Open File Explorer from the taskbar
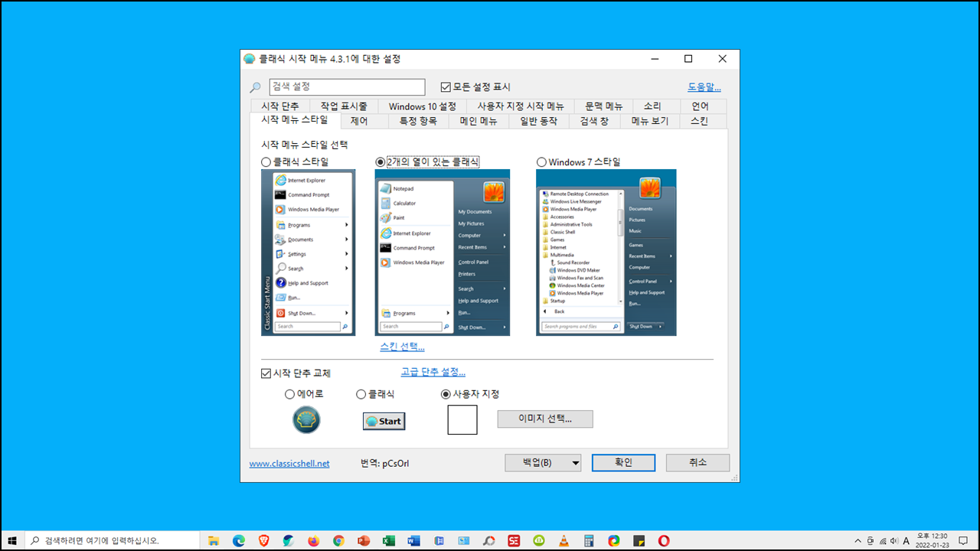Screen dimensions: 980x551 point(214,540)
